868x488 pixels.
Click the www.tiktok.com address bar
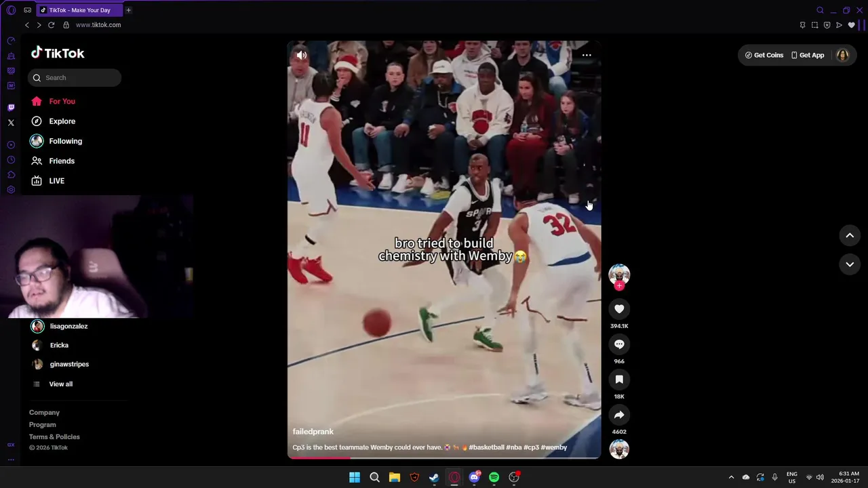(98, 25)
